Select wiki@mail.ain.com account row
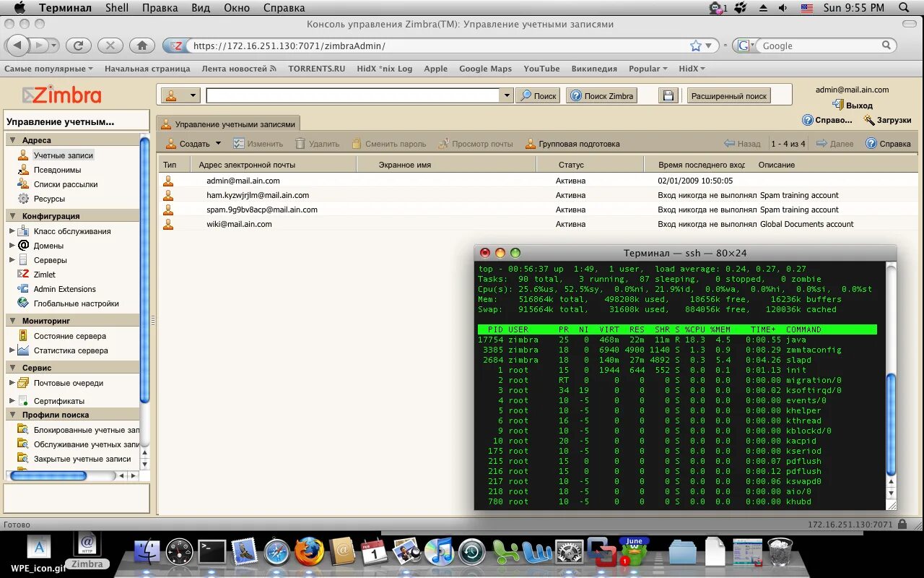This screenshot has height=578, width=924. point(539,224)
